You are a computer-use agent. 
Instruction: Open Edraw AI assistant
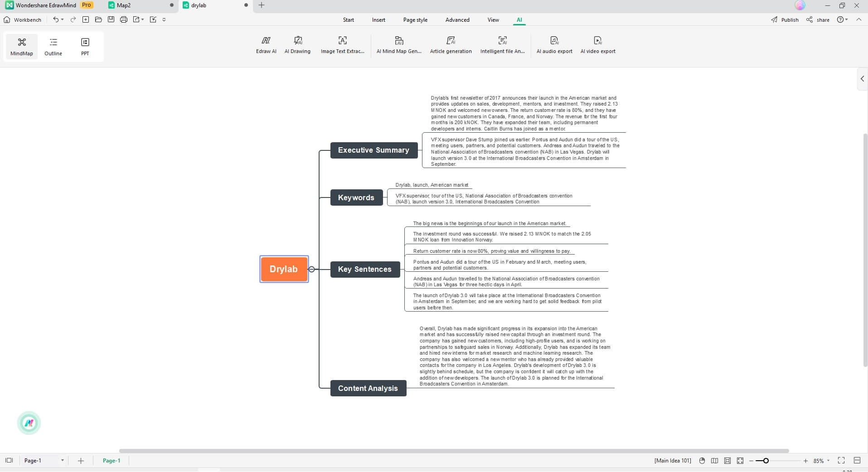pyautogui.click(x=266, y=45)
